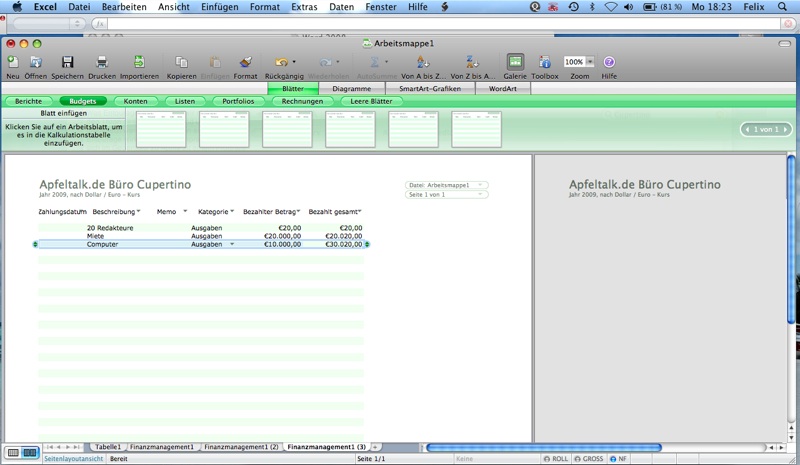Open the Bezahlter Betrag column dropdown
This screenshot has height=465, width=800.
pos(298,211)
